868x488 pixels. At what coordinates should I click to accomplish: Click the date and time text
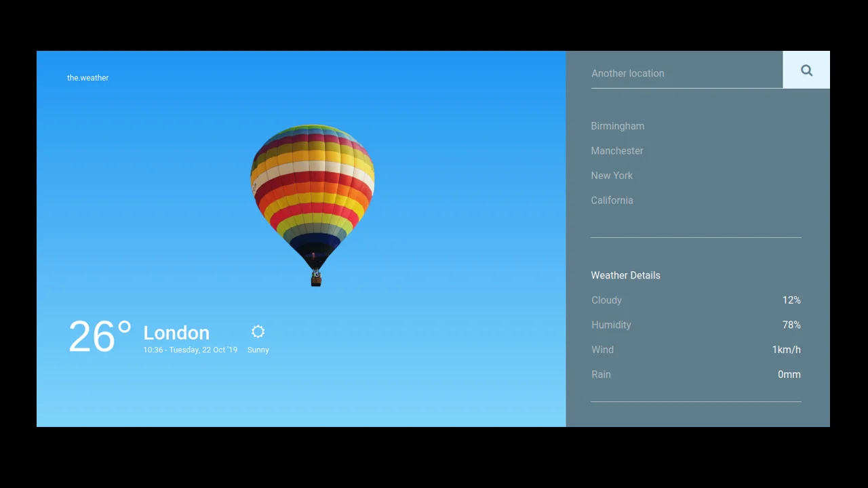190,350
